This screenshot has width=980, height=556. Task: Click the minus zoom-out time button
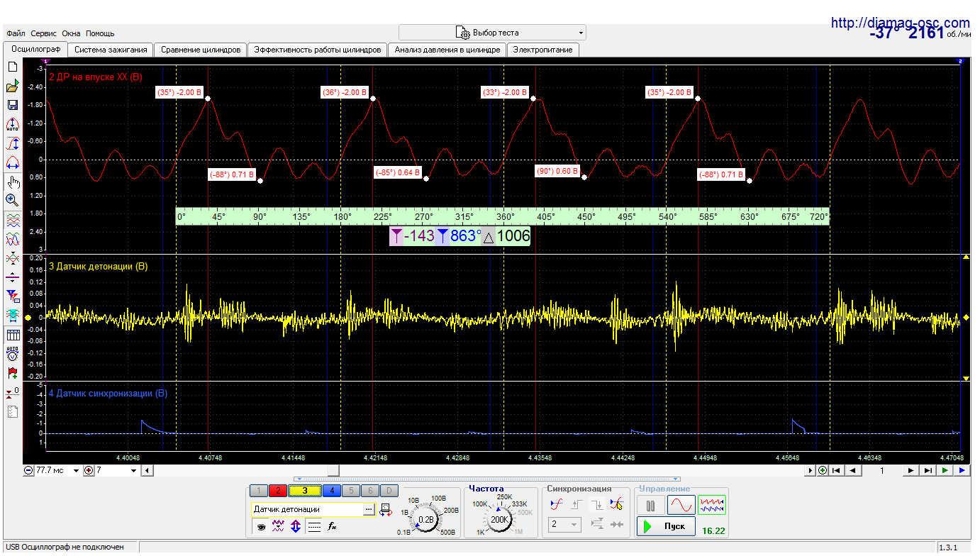pos(28,470)
